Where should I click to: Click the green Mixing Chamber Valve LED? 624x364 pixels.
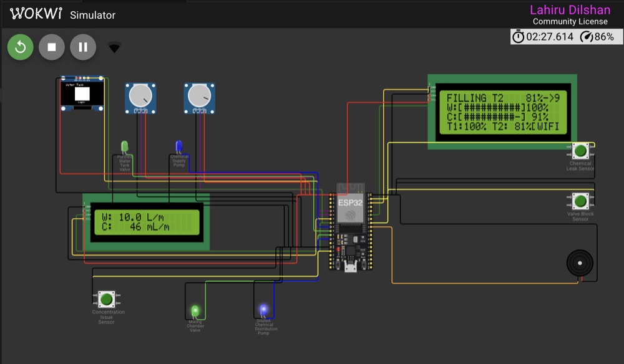pyautogui.click(x=195, y=311)
